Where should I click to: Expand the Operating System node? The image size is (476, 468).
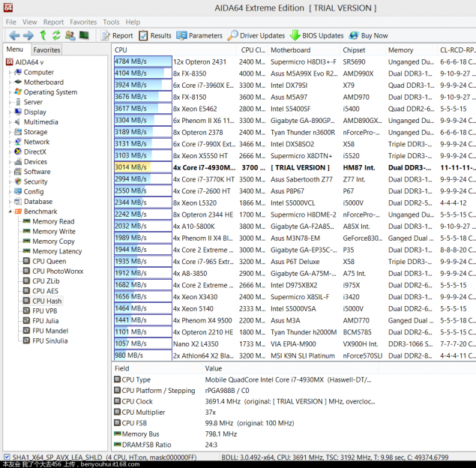10,92
